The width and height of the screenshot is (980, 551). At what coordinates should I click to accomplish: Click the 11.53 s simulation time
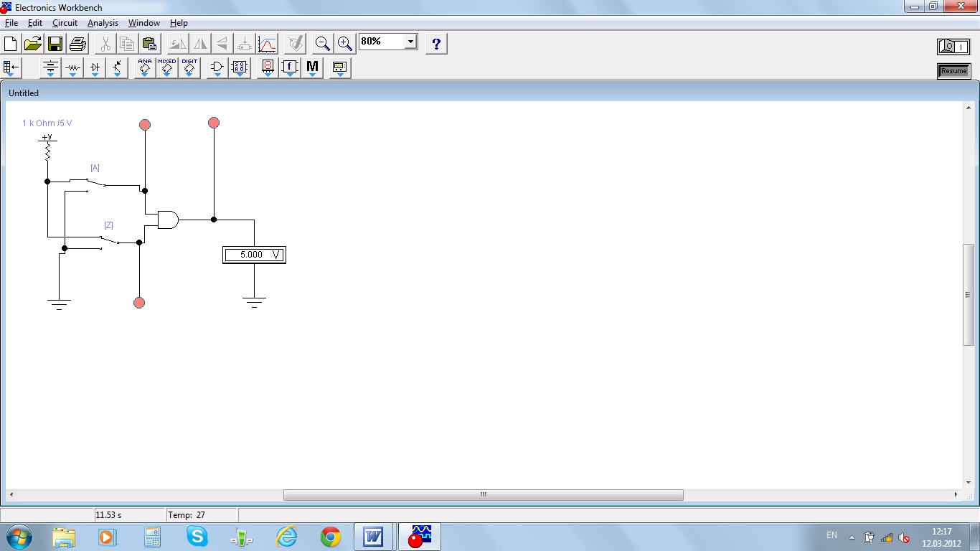tap(108, 515)
